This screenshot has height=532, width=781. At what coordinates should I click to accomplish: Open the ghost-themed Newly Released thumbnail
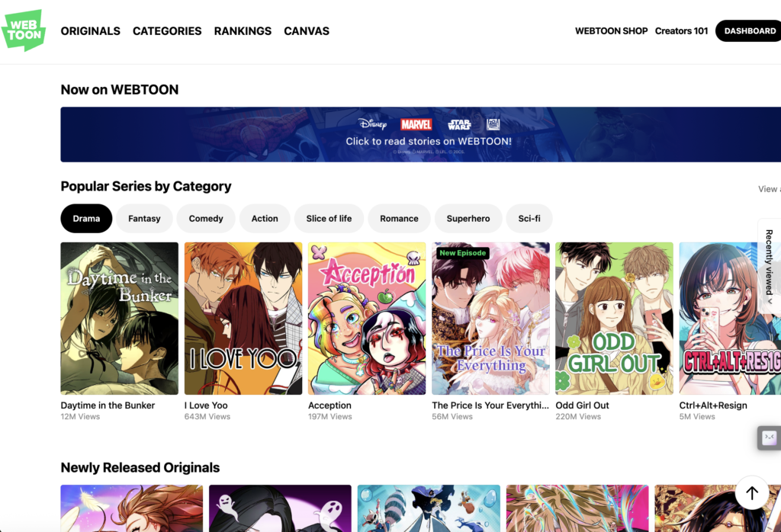pyautogui.click(x=280, y=508)
